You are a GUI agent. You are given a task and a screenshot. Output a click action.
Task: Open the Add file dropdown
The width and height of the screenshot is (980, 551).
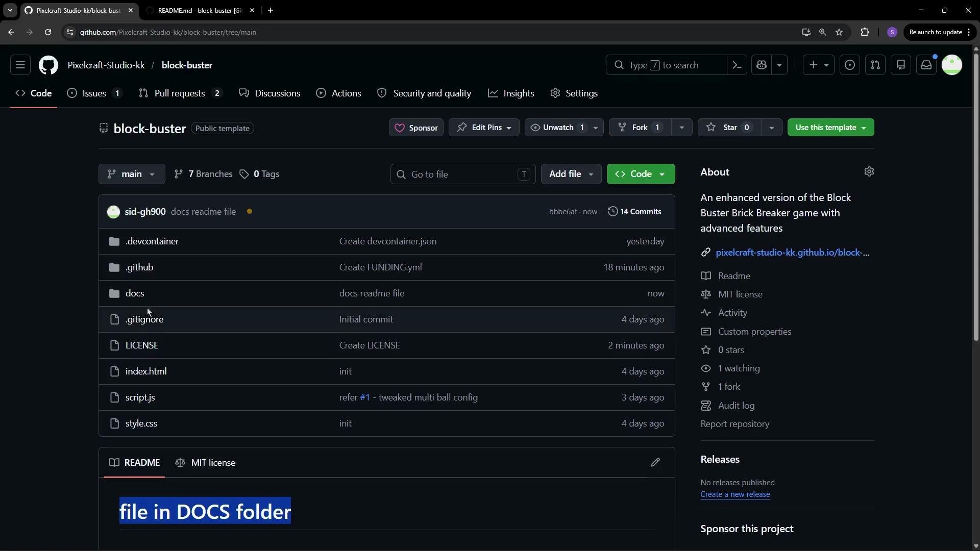571,174
